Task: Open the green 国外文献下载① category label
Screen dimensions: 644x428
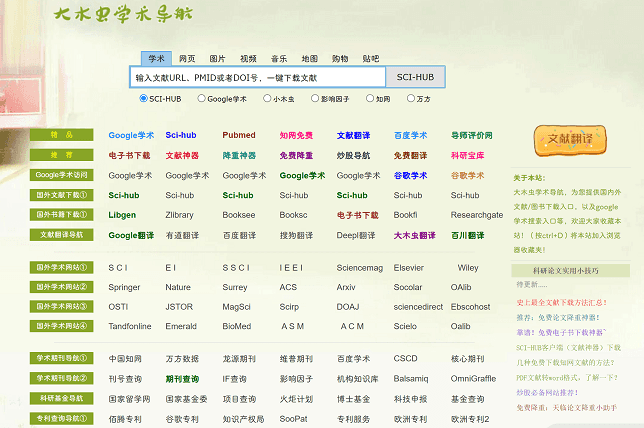Action: tap(62, 195)
